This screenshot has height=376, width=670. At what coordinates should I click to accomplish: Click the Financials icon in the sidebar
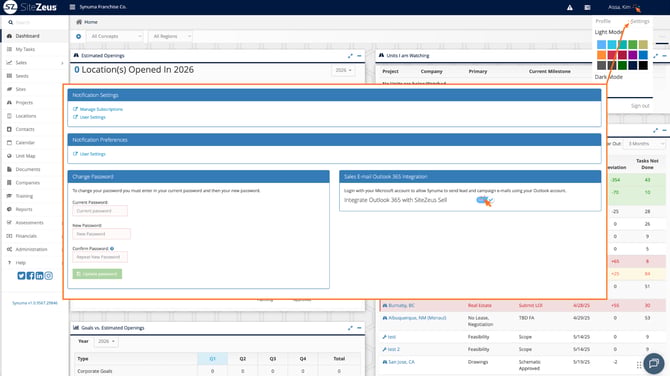click(9, 236)
